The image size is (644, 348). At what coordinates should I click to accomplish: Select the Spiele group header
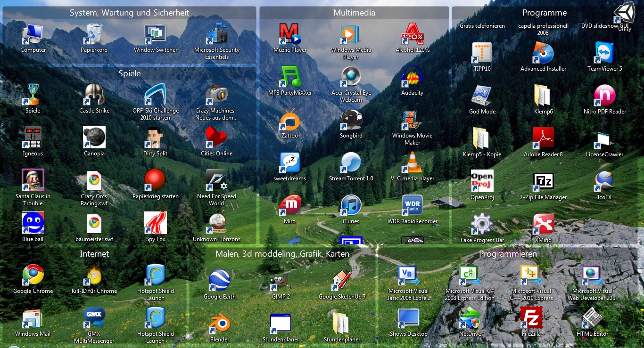click(x=130, y=73)
